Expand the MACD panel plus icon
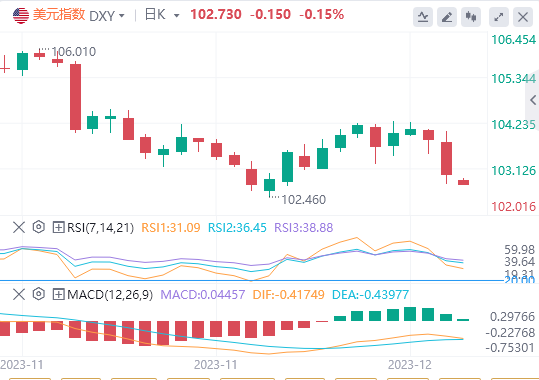Image resolution: width=539 pixels, height=380 pixels. pos(58,294)
